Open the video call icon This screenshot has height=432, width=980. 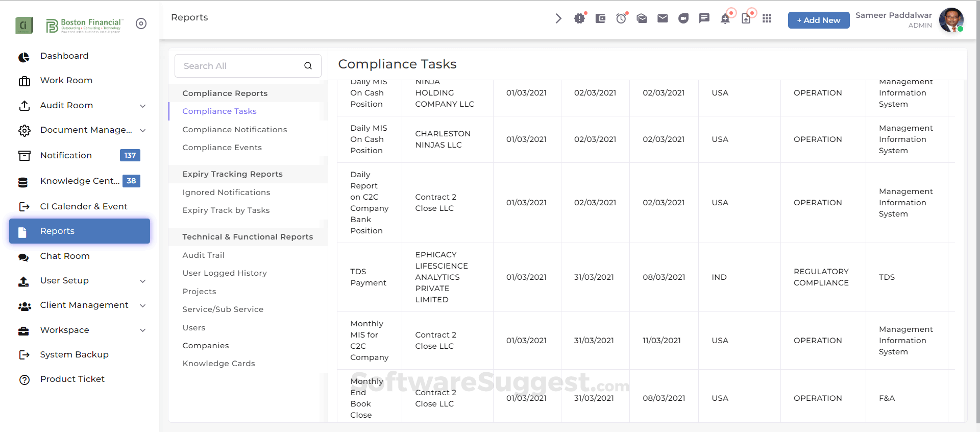point(683,19)
